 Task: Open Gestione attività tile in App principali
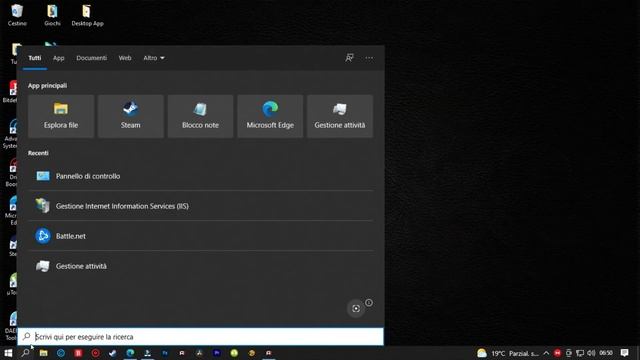coord(340,116)
